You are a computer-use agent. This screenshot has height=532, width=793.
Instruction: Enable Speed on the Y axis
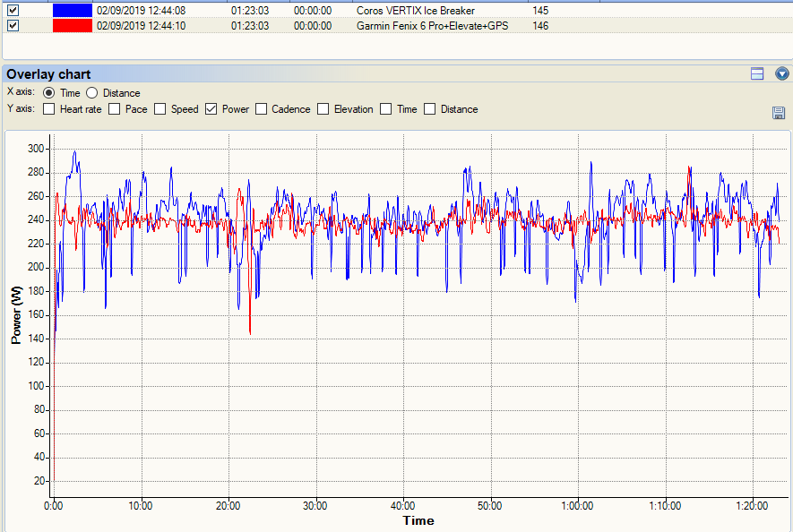pos(159,109)
